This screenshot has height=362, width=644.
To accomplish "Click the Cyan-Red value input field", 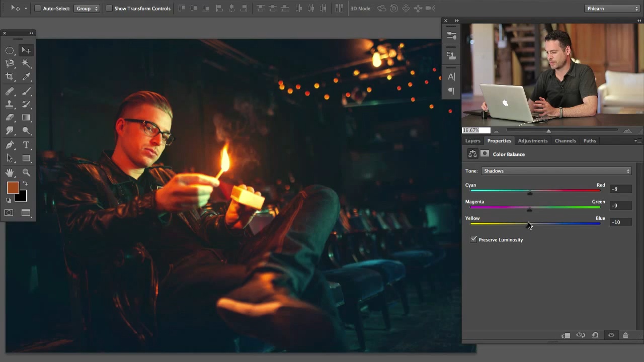I will (x=620, y=189).
